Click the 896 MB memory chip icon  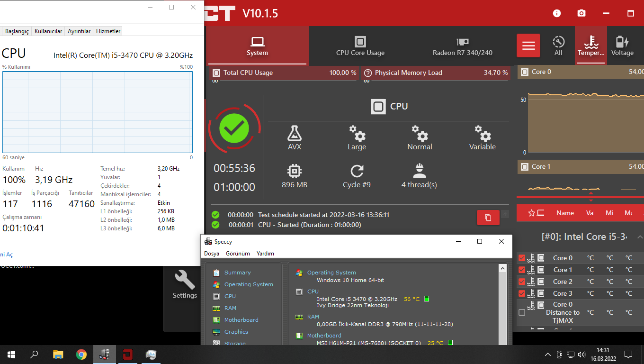pyautogui.click(x=295, y=171)
